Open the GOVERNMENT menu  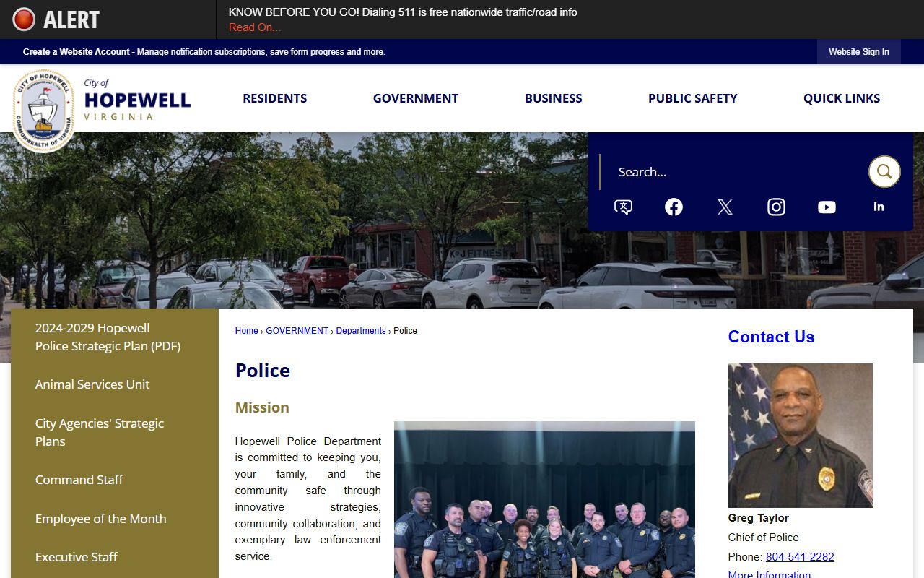tap(416, 98)
